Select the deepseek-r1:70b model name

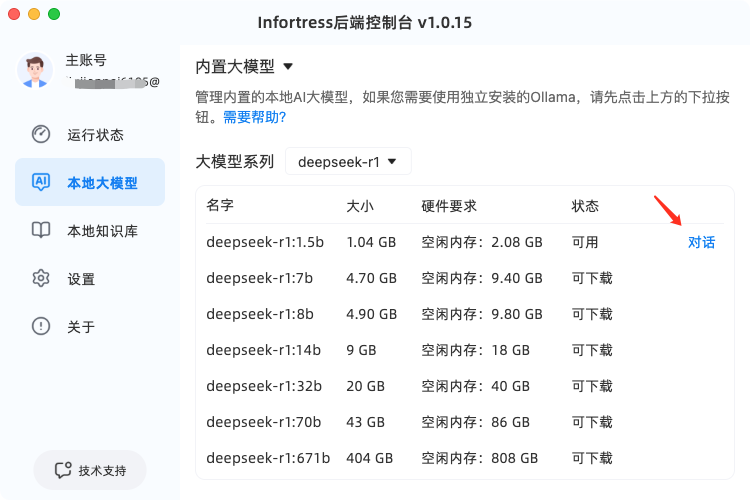point(264,422)
